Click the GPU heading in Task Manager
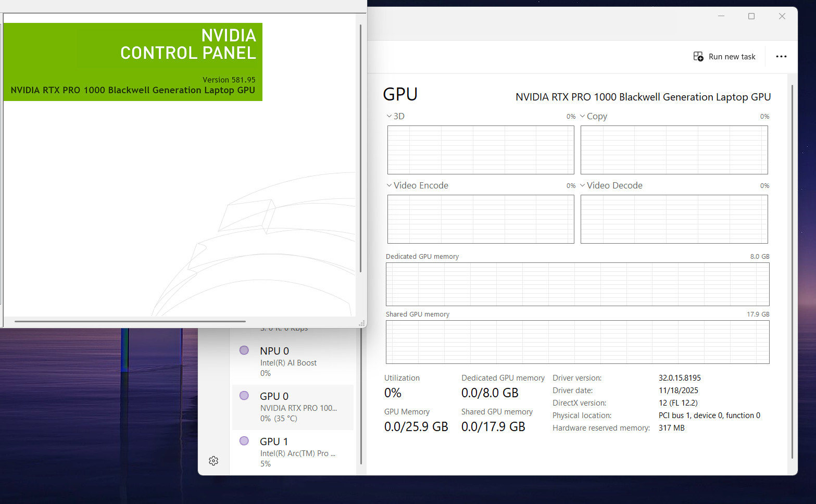This screenshot has height=504, width=816. [400, 94]
